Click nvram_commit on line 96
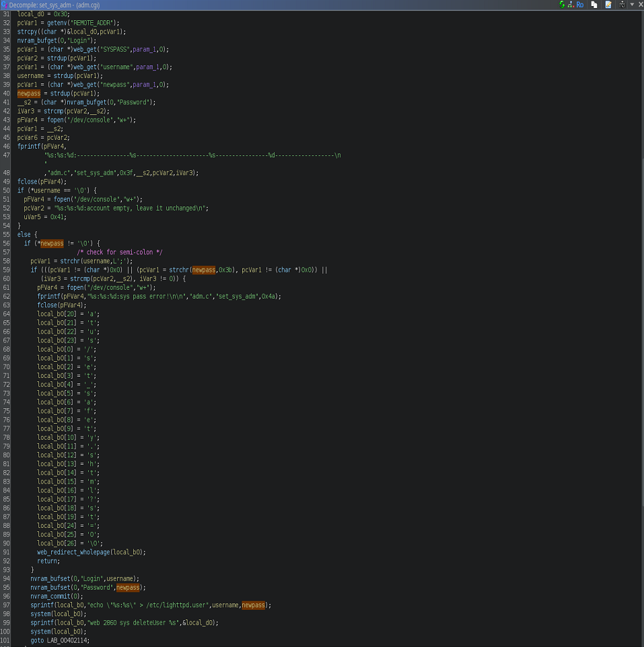The width and height of the screenshot is (644, 647). 52,597
